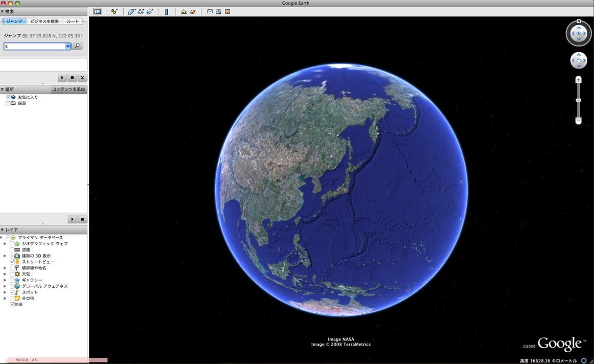
Task: Click the Earth globe in the 3D viewer
Action: pos(341,189)
